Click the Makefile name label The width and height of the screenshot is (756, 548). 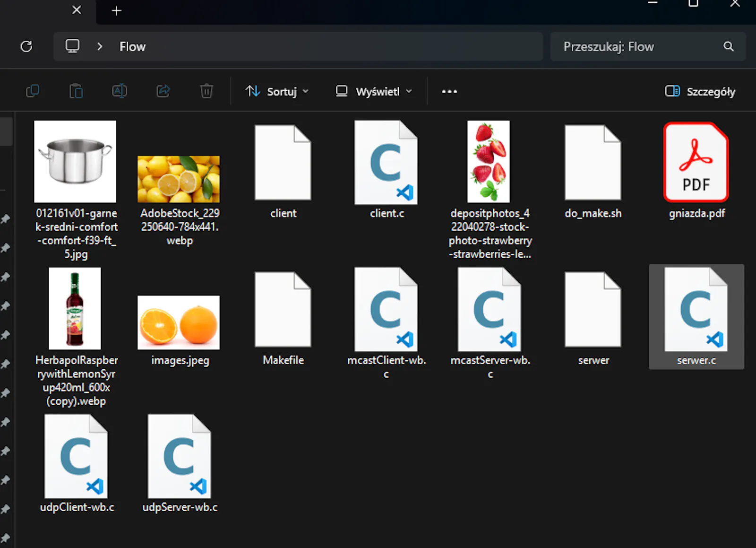(x=283, y=360)
